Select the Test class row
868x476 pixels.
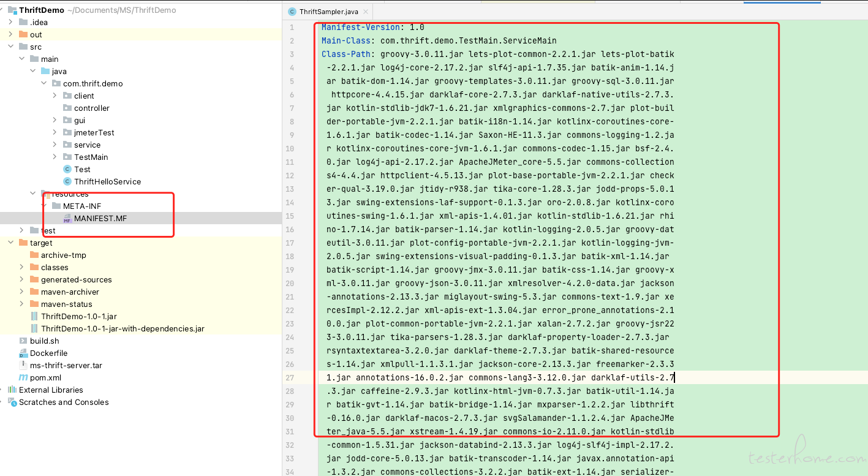(x=141, y=169)
